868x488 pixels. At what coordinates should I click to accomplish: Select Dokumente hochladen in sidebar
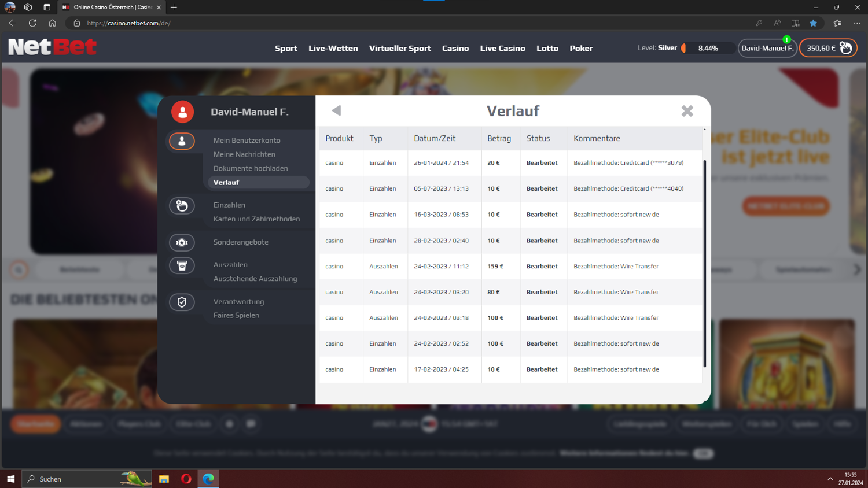(x=250, y=168)
